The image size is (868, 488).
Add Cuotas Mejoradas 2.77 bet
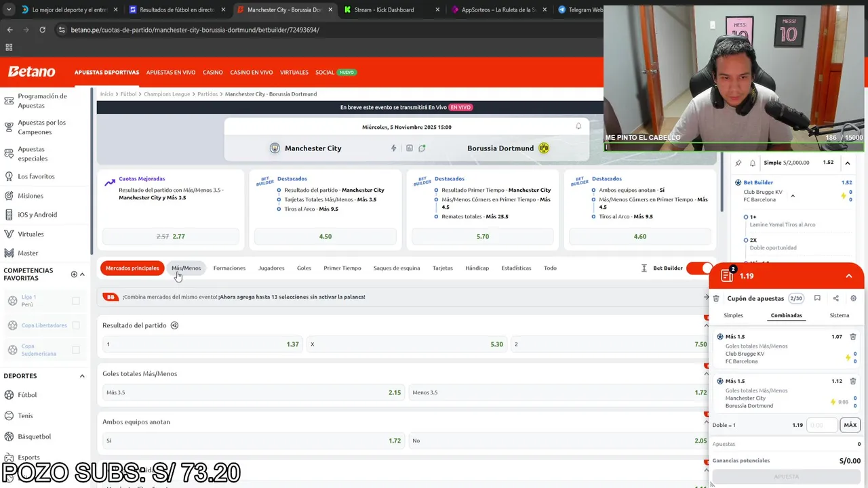click(171, 237)
